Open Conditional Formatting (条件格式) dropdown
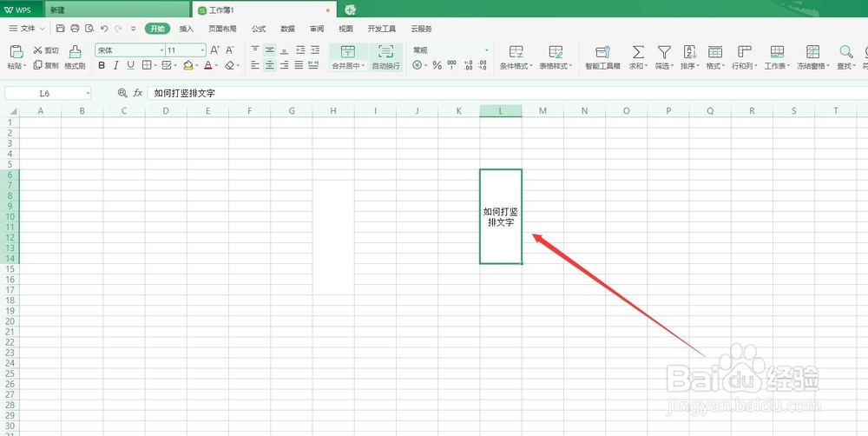 pyautogui.click(x=516, y=57)
